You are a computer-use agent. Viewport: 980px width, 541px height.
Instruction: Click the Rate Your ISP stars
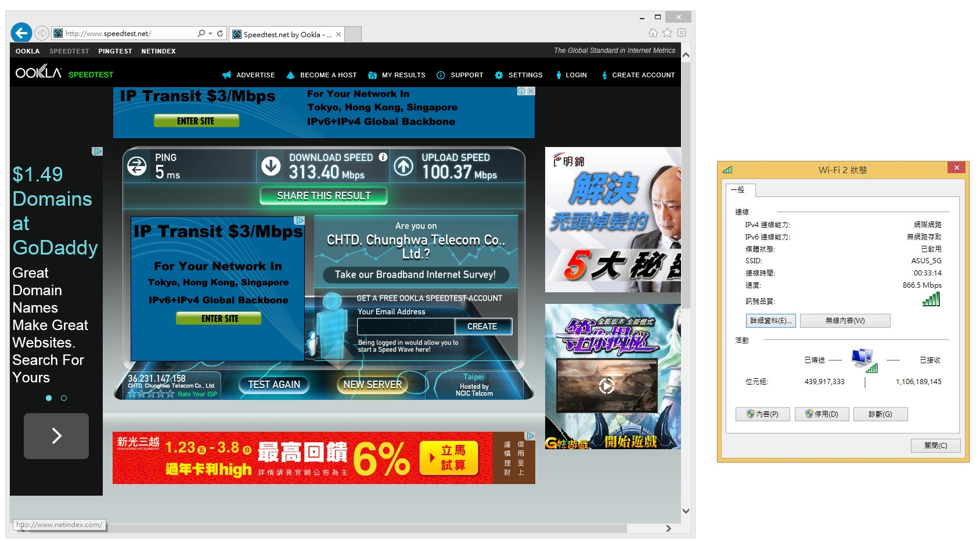(151, 394)
